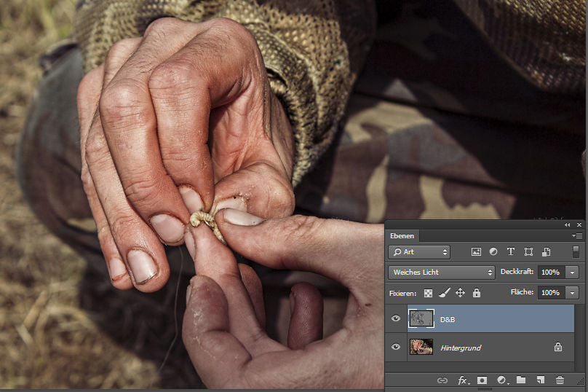588x392 pixels.
Task: Hide the D&B layer
Action: pyautogui.click(x=396, y=319)
